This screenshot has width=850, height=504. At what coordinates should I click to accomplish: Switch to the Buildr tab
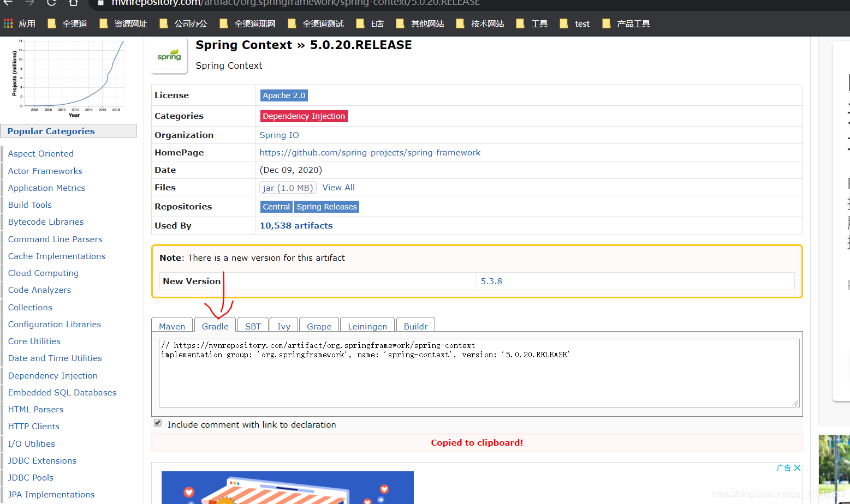tap(415, 325)
